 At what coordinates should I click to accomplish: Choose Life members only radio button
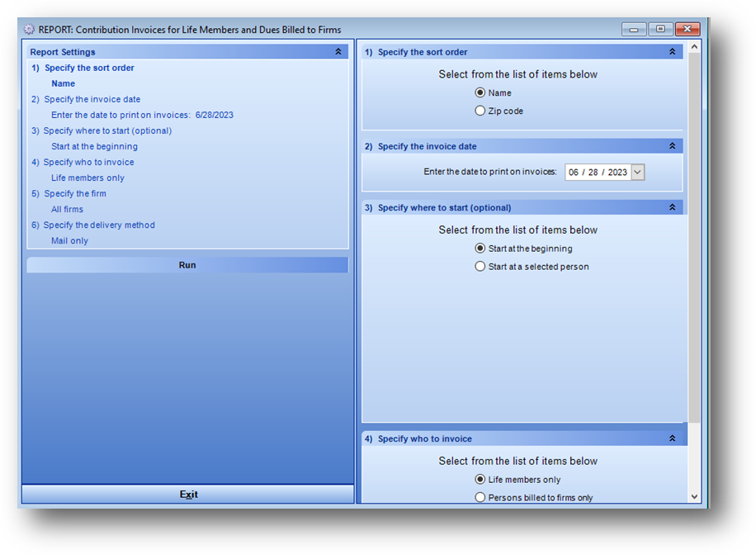tap(480, 480)
